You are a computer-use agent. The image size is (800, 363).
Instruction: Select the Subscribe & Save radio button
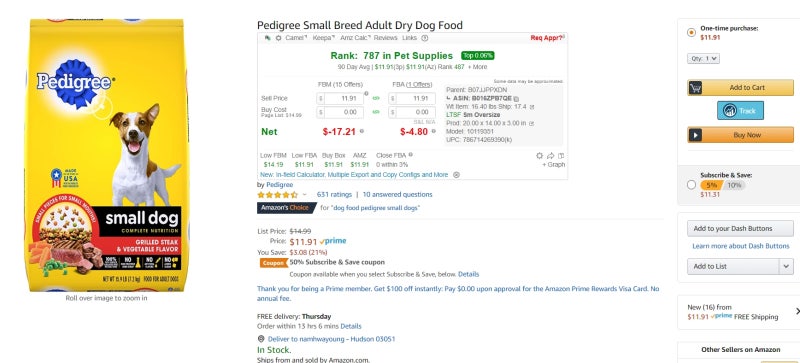(691, 185)
